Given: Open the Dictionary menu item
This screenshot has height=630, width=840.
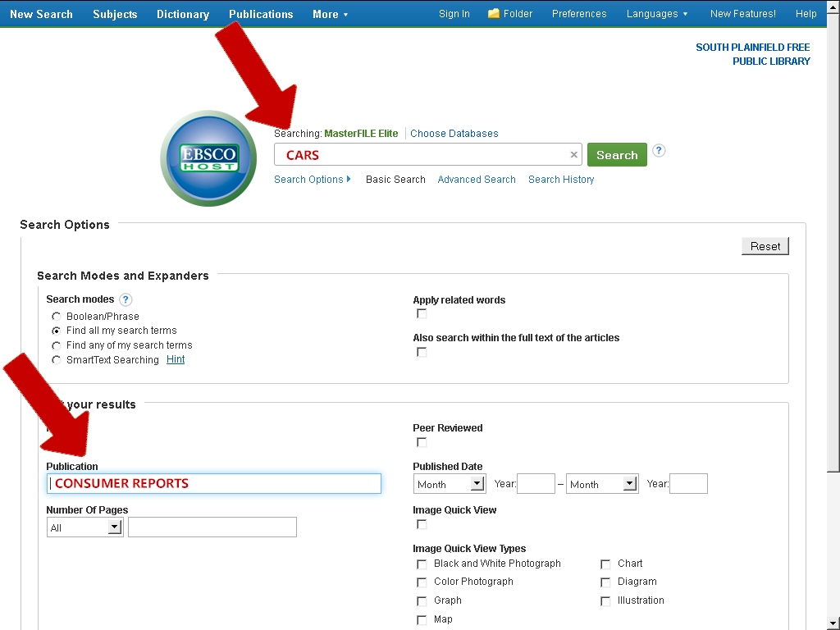Looking at the screenshot, I should click(x=183, y=15).
